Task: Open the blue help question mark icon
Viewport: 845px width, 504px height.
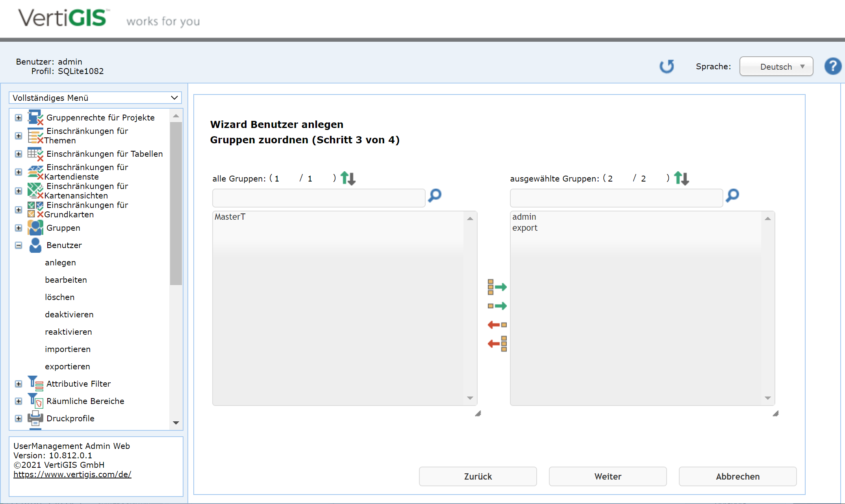Action: tap(833, 66)
